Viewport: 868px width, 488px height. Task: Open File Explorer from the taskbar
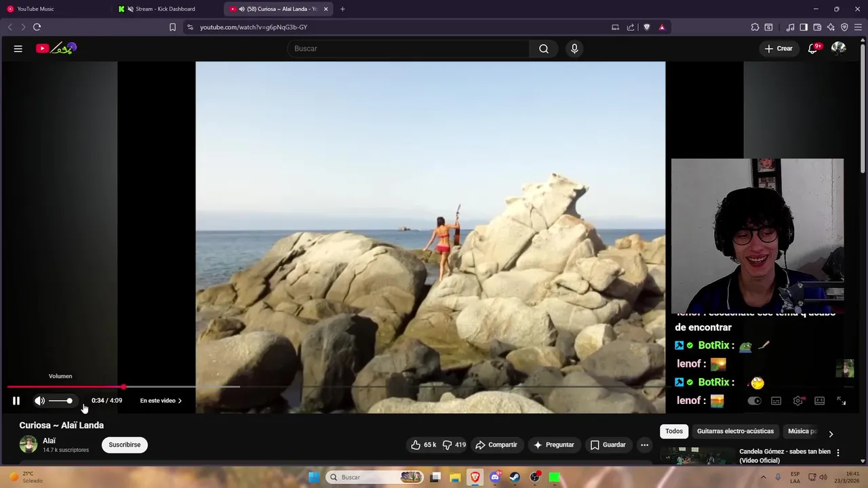point(455,477)
